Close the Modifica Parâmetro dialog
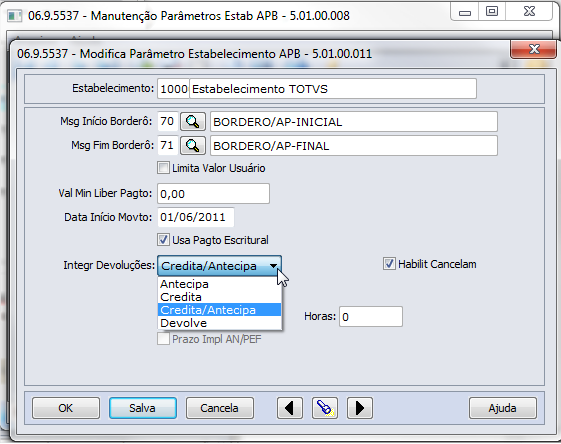The width and height of the screenshot is (561, 444). (x=533, y=49)
